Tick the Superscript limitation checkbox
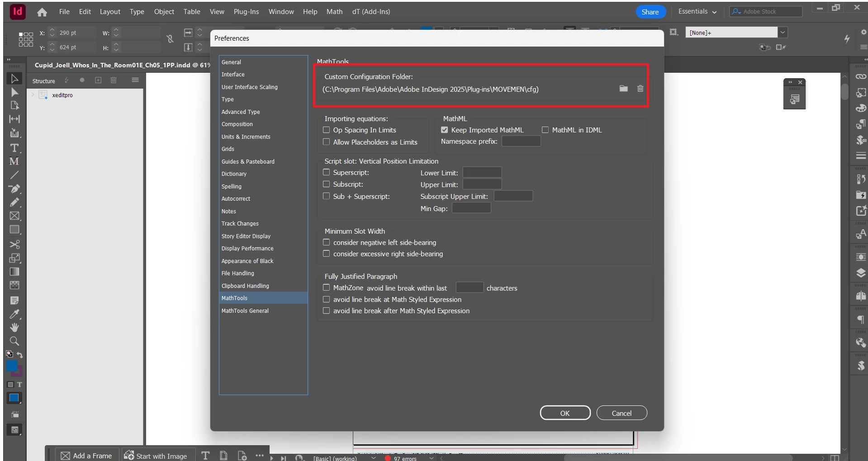The image size is (868, 461). pos(326,172)
